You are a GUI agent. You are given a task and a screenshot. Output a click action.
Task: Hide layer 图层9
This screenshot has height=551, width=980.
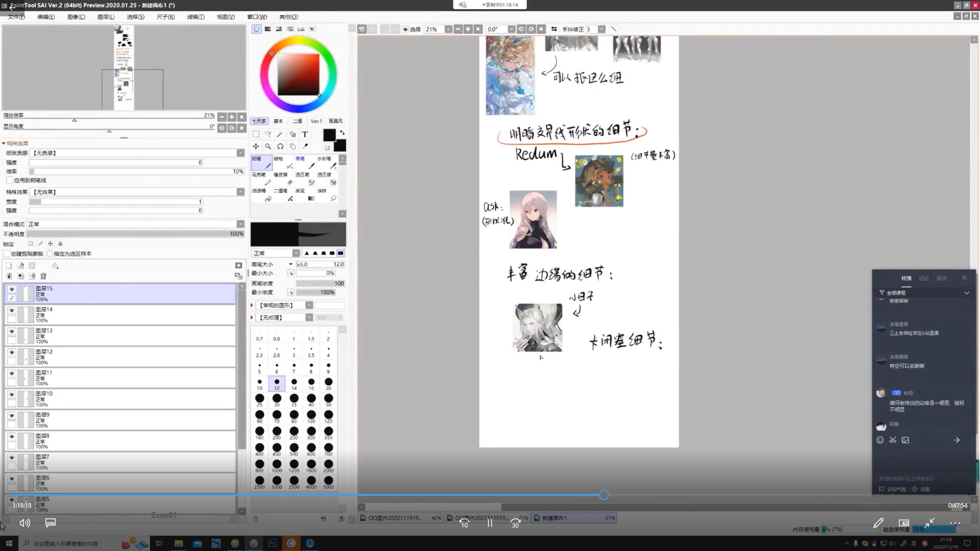click(x=11, y=416)
